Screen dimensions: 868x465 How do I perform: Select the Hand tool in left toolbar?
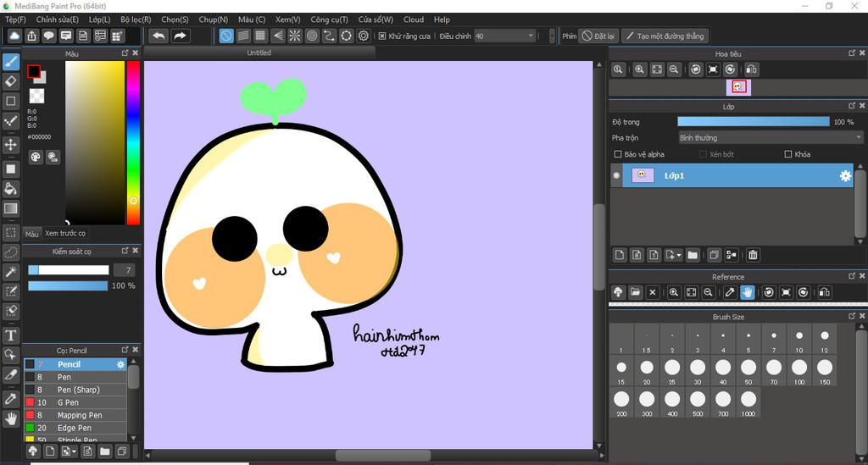click(x=10, y=418)
